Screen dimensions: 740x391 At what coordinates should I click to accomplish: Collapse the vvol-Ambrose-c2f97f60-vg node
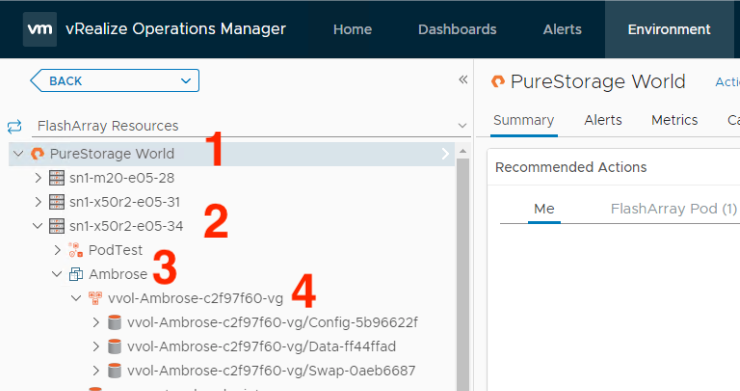pyautogui.click(x=76, y=298)
